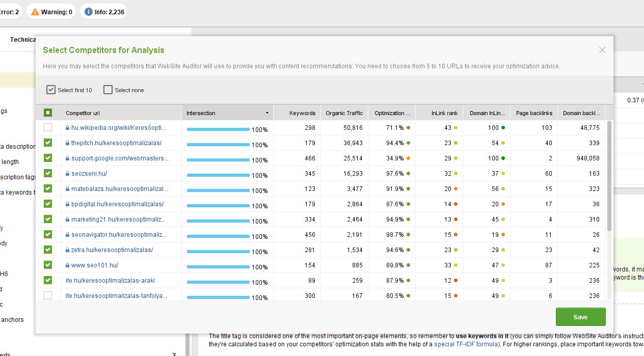Click orange optimization dot for support.google.com

tap(409, 158)
